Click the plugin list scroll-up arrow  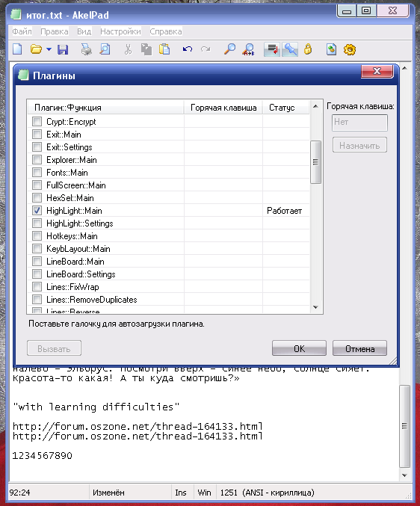pos(316,106)
